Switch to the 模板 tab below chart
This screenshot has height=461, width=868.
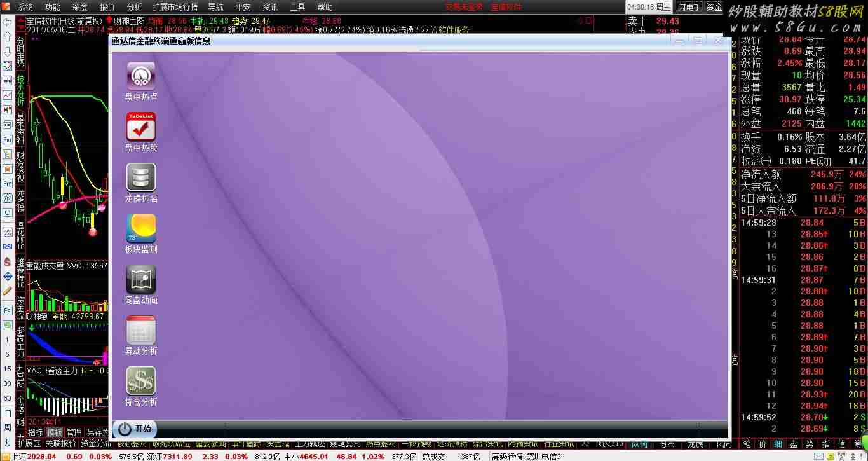pyautogui.click(x=55, y=432)
